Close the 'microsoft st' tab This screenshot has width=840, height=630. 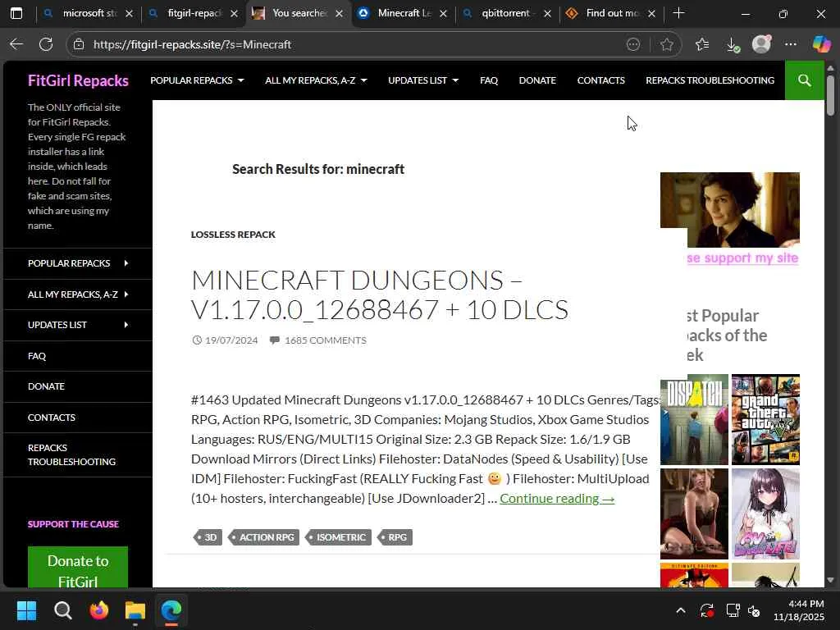(x=129, y=13)
